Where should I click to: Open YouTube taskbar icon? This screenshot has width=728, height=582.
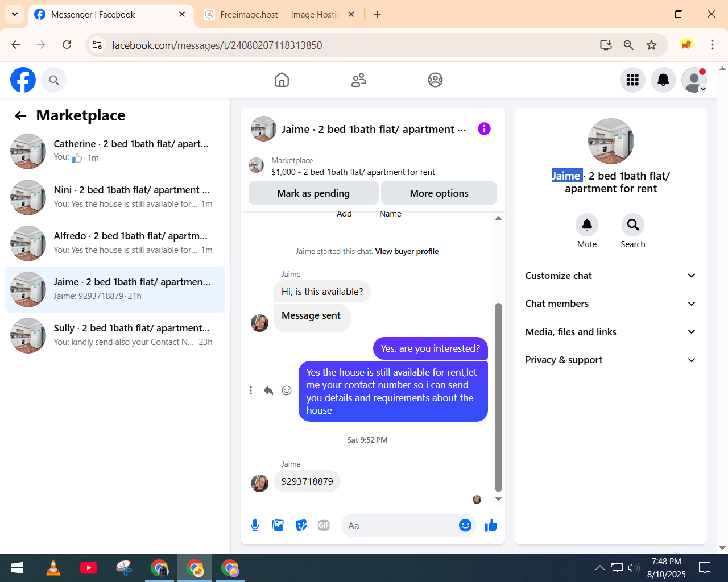[x=89, y=568]
